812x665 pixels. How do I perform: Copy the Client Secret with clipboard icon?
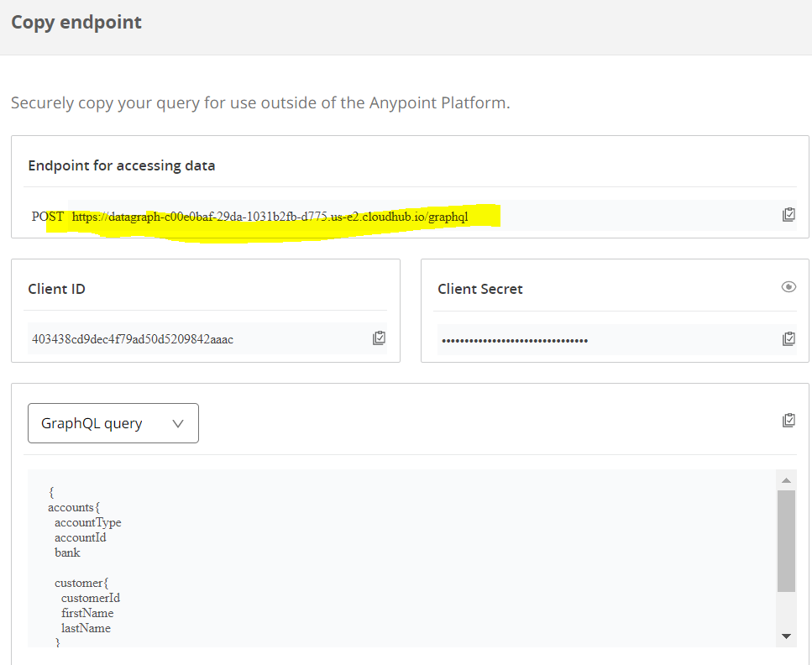pyautogui.click(x=788, y=338)
